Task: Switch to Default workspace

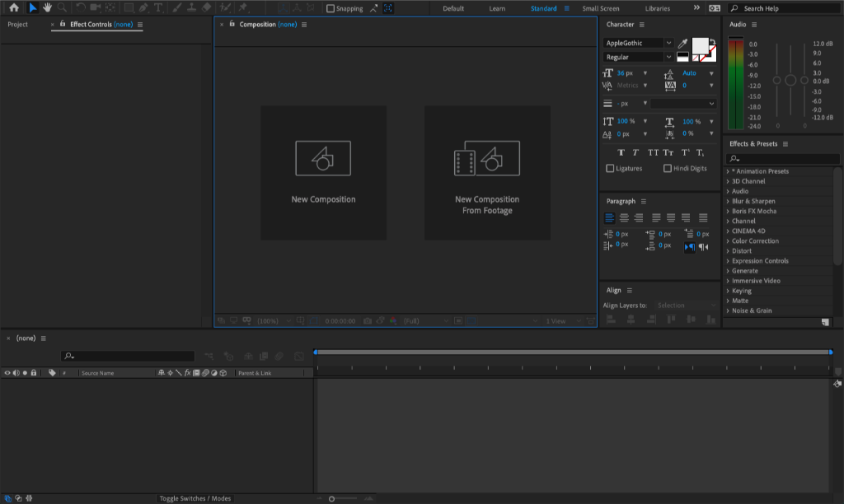Action: [x=453, y=8]
